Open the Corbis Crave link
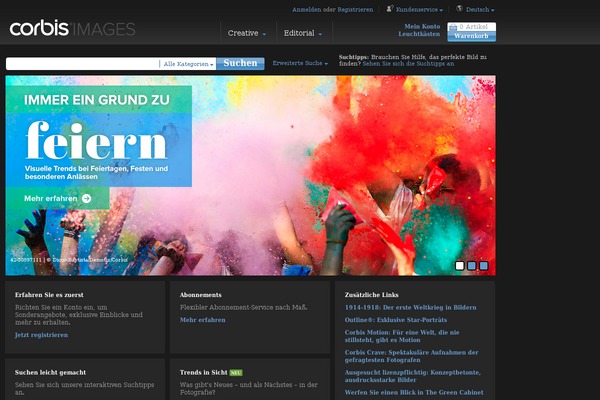Screen dimensions: 600x400 point(411,356)
